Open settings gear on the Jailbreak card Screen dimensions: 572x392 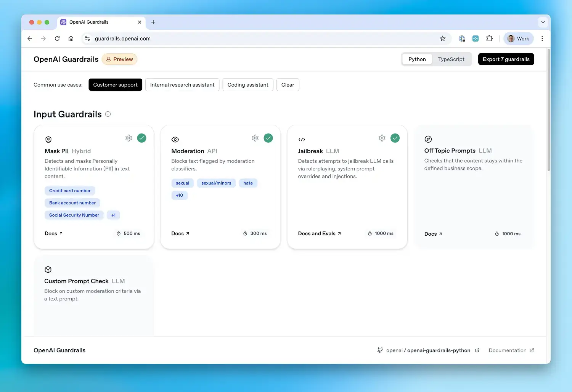click(382, 138)
